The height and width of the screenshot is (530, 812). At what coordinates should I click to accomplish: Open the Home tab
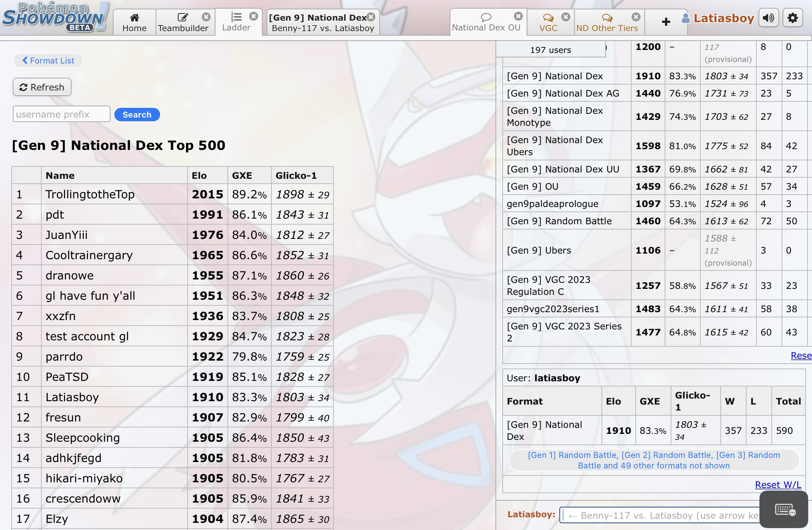coord(134,23)
